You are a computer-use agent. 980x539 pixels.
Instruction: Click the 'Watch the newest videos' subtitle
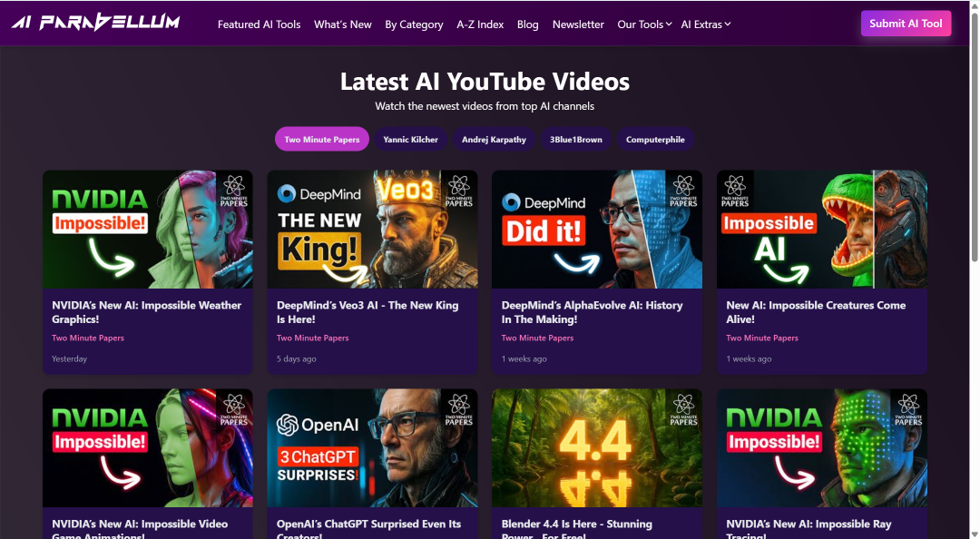pos(485,106)
